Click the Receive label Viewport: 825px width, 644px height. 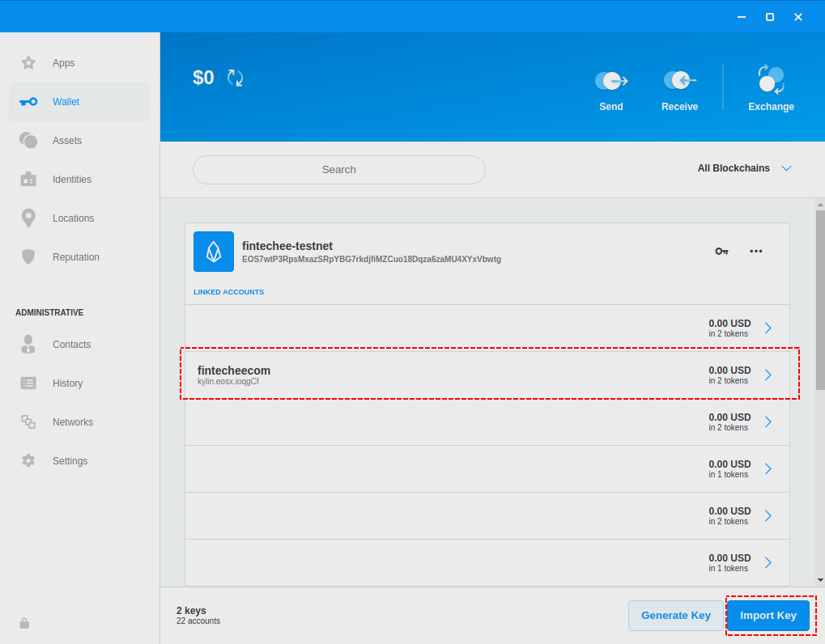pos(680,107)
